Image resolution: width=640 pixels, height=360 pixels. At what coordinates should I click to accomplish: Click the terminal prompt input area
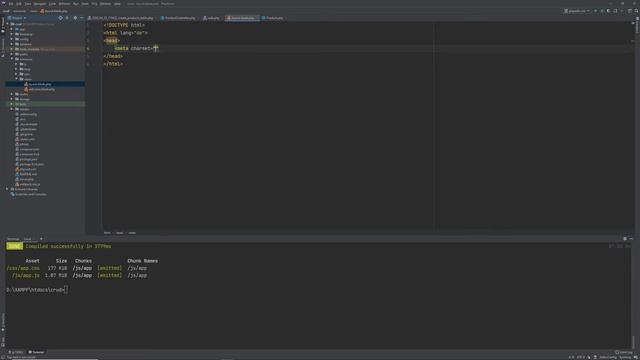click(x=66, y=290)
